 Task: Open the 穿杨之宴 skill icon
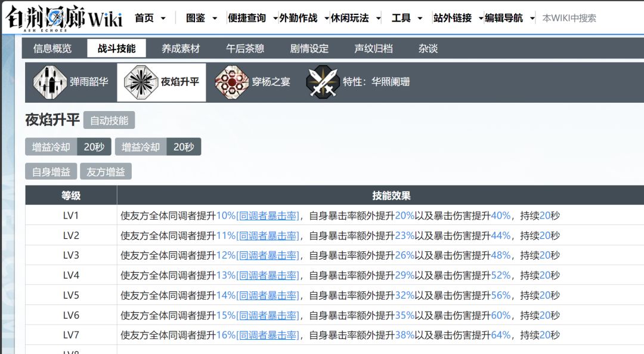click(x=232, y=82)
